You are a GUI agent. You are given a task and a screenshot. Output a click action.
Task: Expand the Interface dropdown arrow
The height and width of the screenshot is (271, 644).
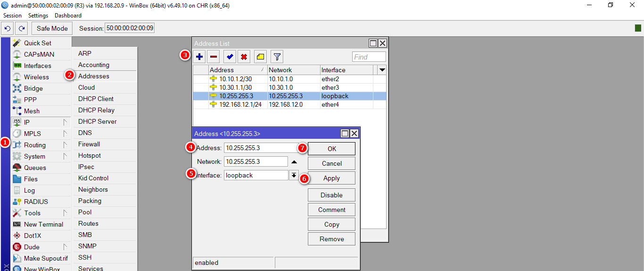click(x=294, y=175)
